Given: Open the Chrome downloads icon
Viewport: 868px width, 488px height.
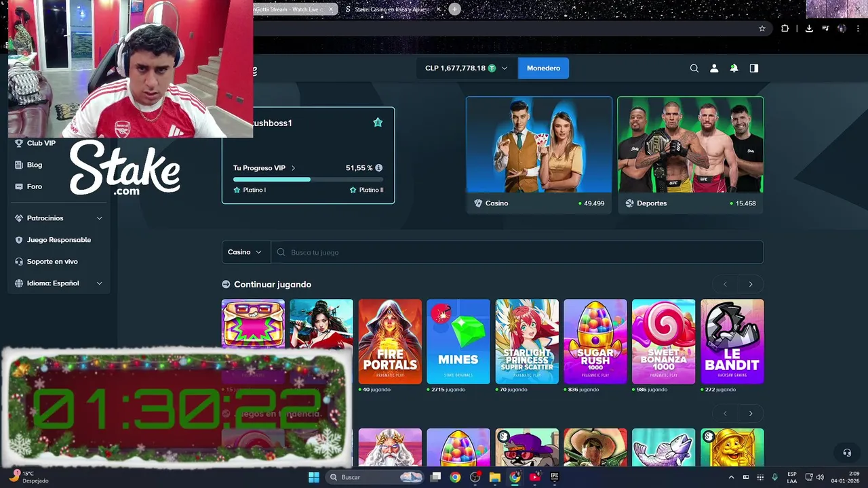Looking at the screenshot, I should click(809, 28).
